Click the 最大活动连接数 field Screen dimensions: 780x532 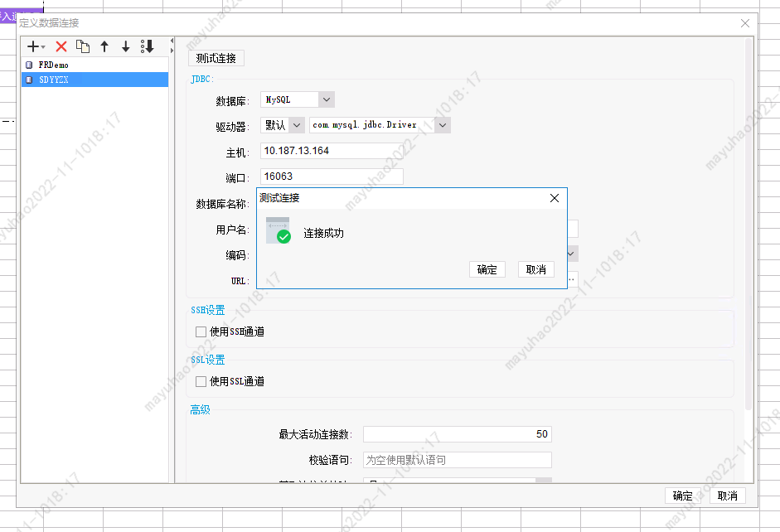pyautogui.click(x=458, y=434)
